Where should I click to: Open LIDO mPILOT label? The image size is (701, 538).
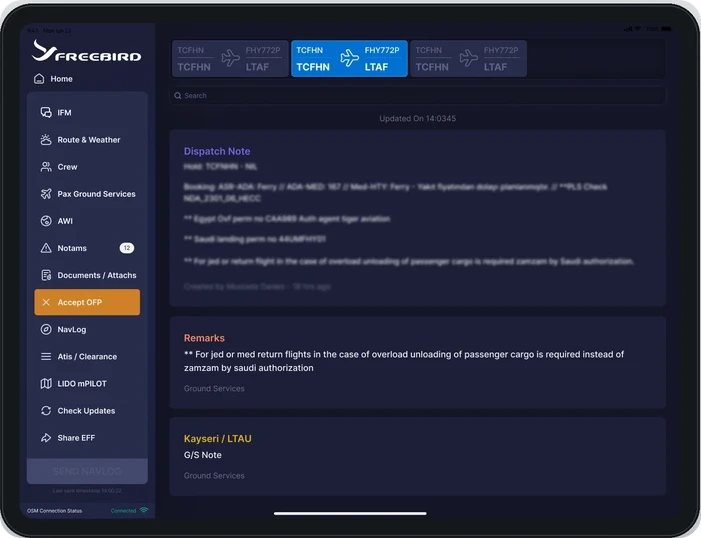pos(82,384)
